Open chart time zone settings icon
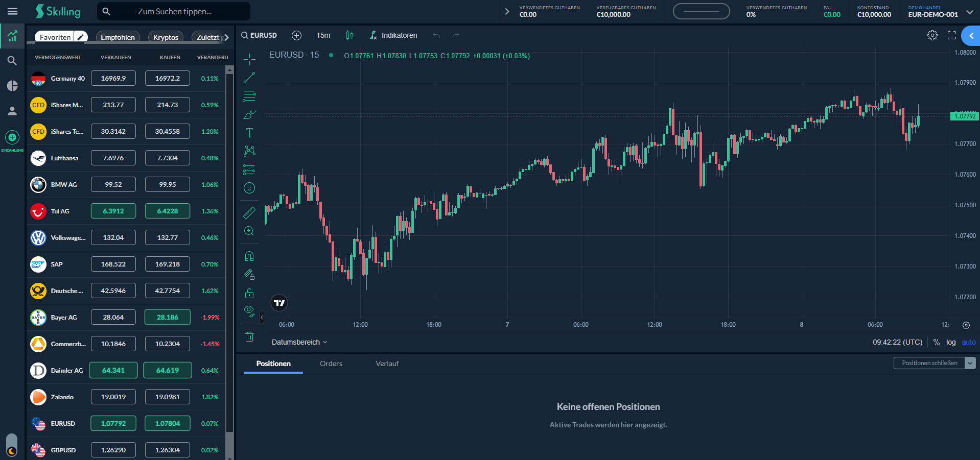 [966, 325]
